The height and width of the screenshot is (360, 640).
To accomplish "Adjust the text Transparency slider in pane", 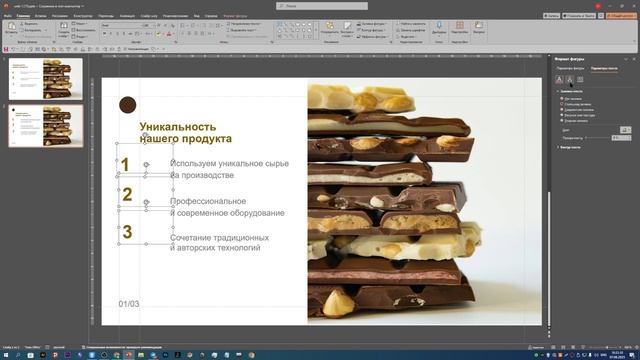I will pos(598,138).
